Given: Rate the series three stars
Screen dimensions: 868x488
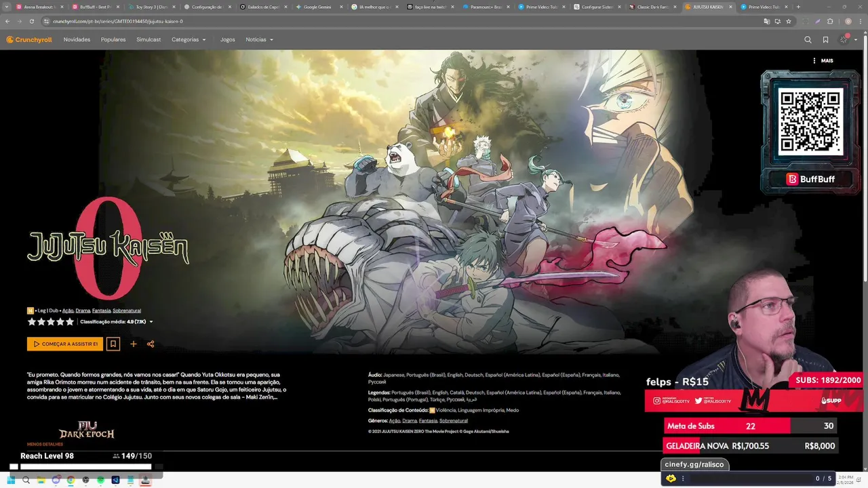Looking at the screenshot, I should point(50,321).
